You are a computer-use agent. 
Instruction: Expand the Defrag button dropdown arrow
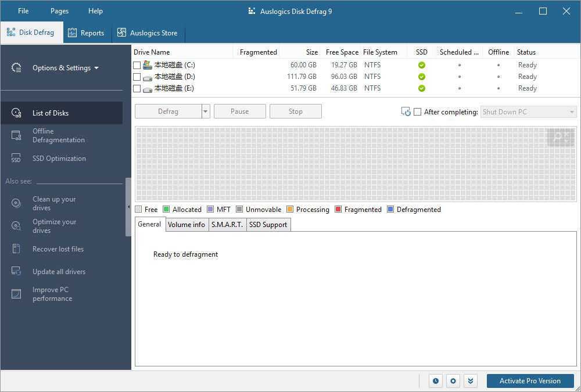coord(206,112)
